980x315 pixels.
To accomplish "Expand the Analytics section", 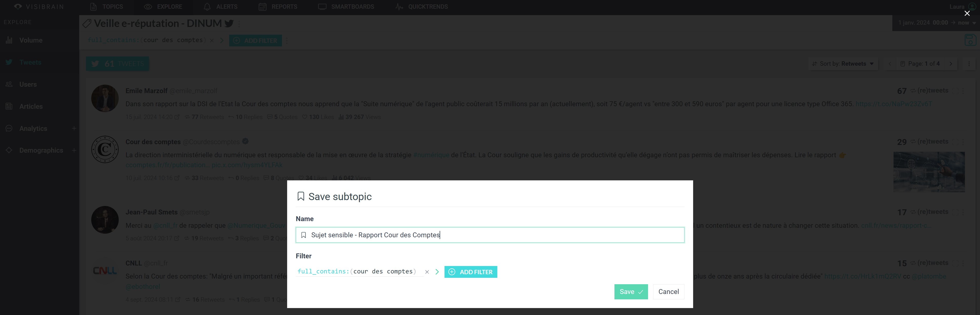I will click(74, 128).
